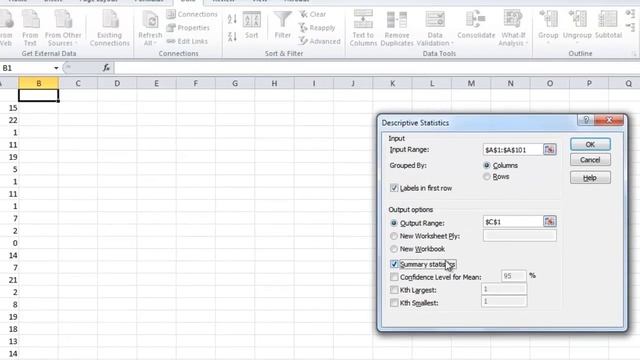Open Existing Connections

(x=109, y=28)
